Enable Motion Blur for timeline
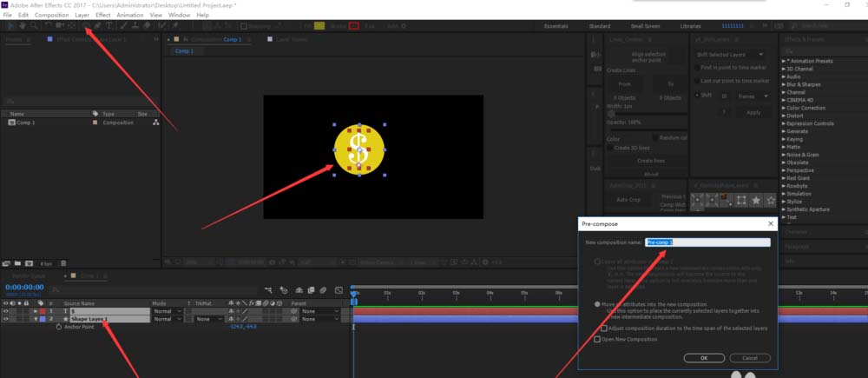868x378 pixels. point(323,290)
